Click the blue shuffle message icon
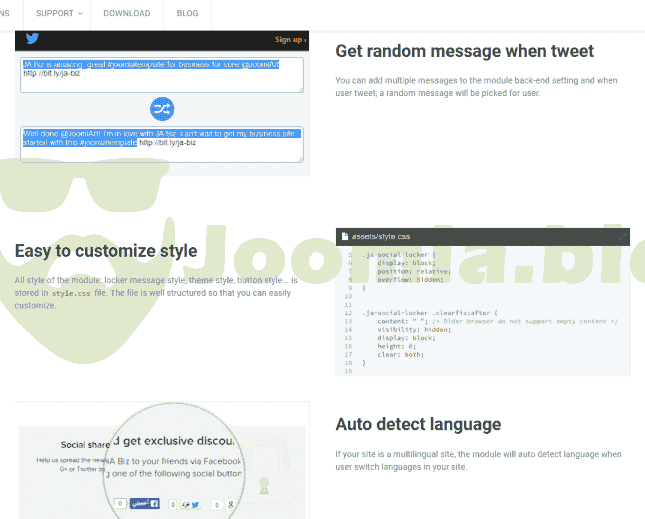Screen dimensions: 645x519 point(162,108)
